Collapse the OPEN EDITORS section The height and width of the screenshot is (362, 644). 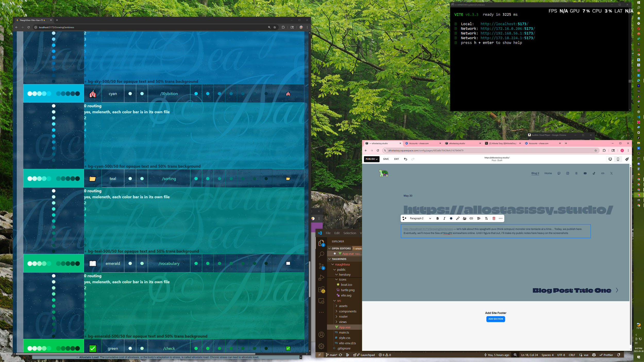coord(341,248)
